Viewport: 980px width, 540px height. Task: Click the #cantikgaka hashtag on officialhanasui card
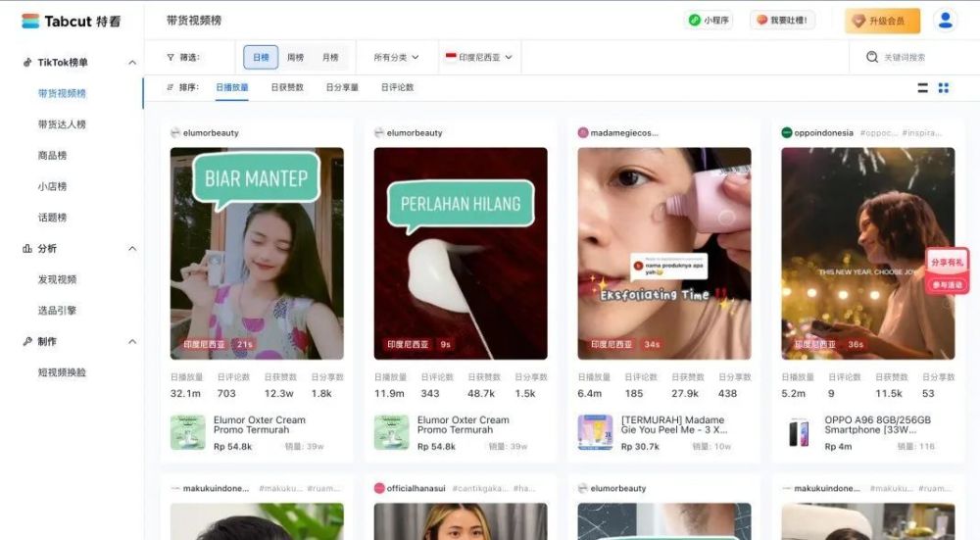pos(479,488)
